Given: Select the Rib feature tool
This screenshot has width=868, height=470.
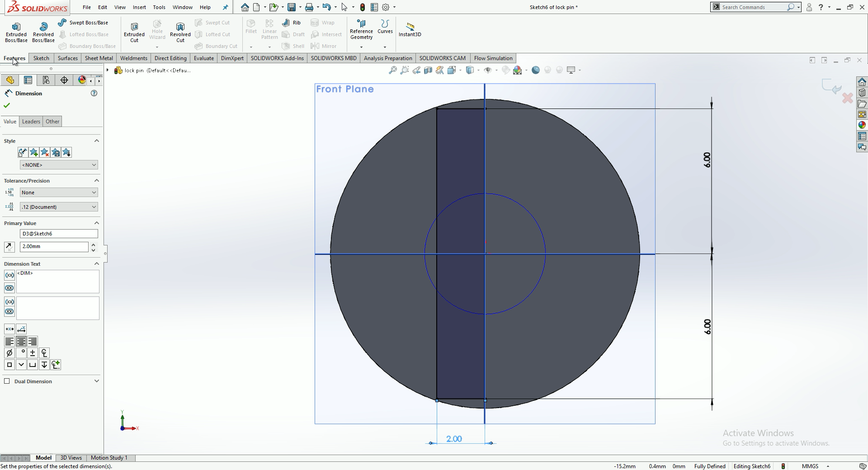Looking at the screenshot, I should pos(291,23).
